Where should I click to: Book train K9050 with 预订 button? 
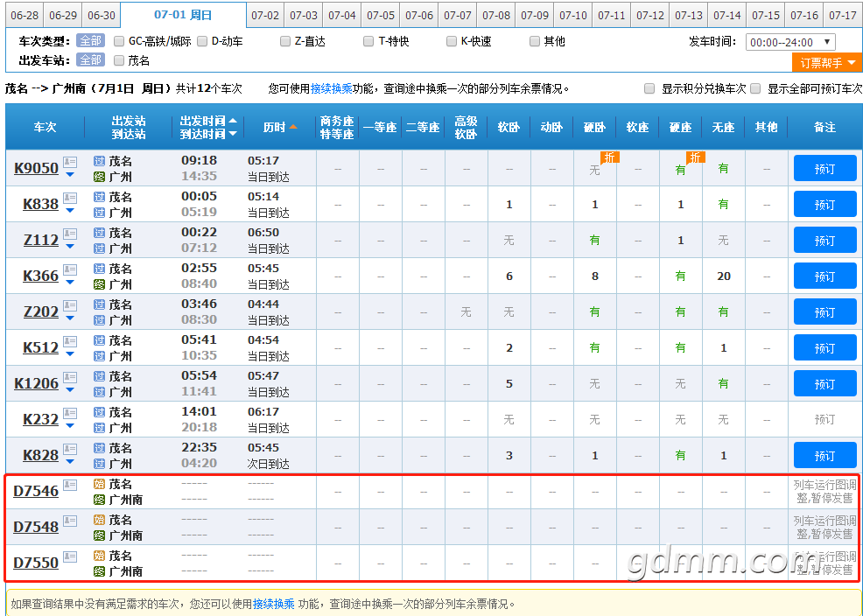pos(825,168)
